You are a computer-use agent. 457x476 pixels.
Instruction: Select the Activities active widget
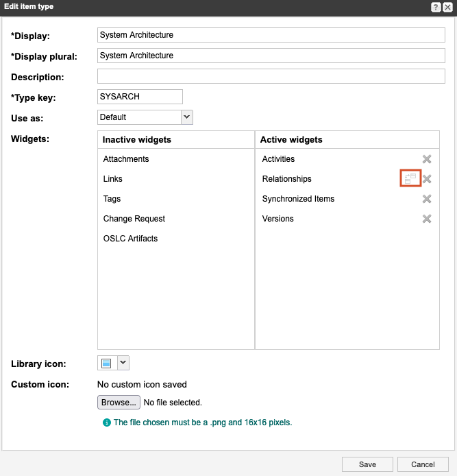[278, 158]
